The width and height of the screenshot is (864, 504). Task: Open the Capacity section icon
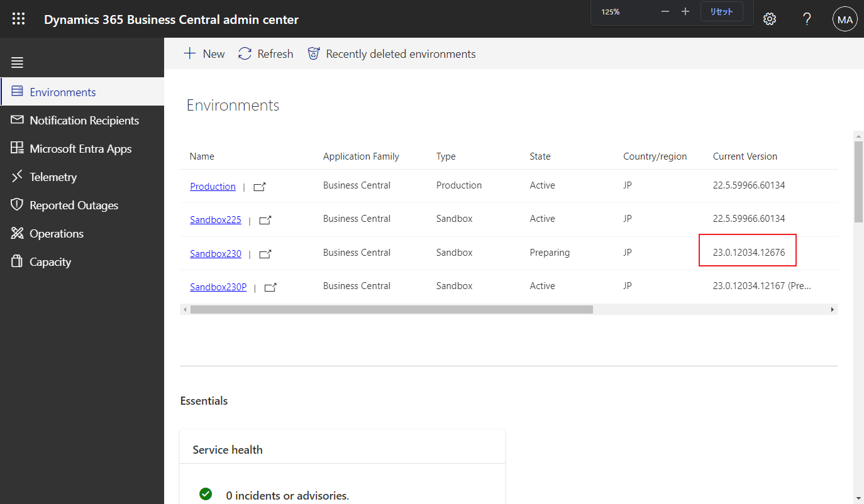(17, 261)
